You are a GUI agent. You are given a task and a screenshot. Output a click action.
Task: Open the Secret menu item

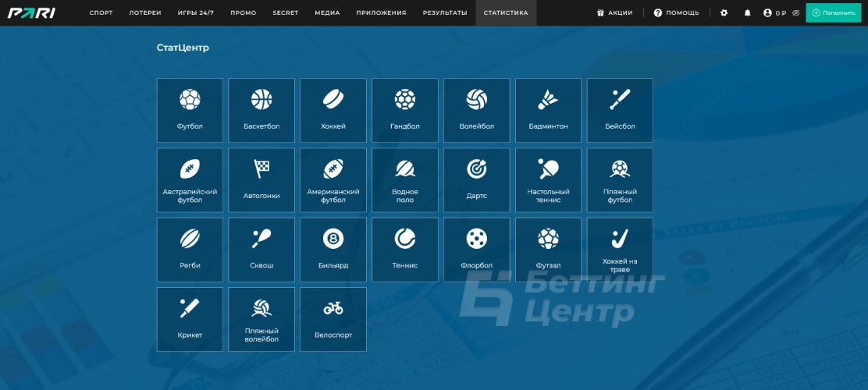[285, 12]
